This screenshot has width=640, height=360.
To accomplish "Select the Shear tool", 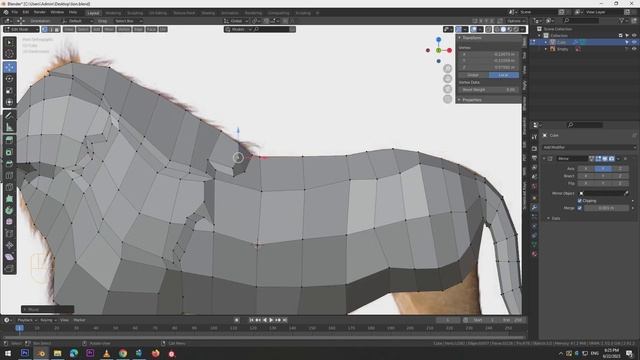I will point(9,257).
